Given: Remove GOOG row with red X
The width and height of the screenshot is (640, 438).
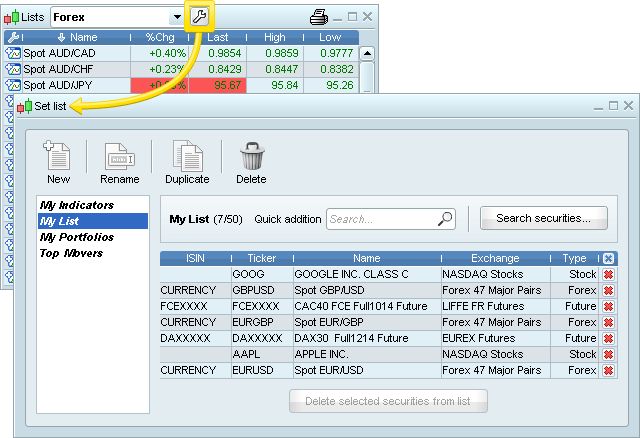Looking at the screenshot, I should point(608,275).
